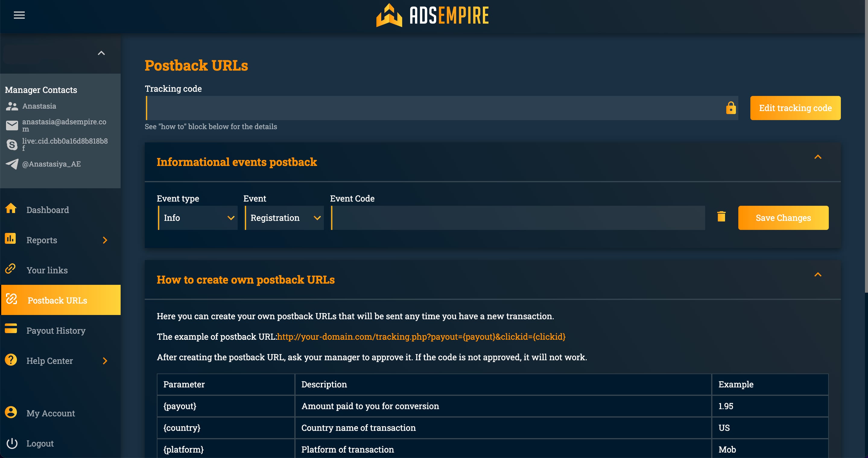Open the manager email anastasia@adsempire.com

pos(64,125)
